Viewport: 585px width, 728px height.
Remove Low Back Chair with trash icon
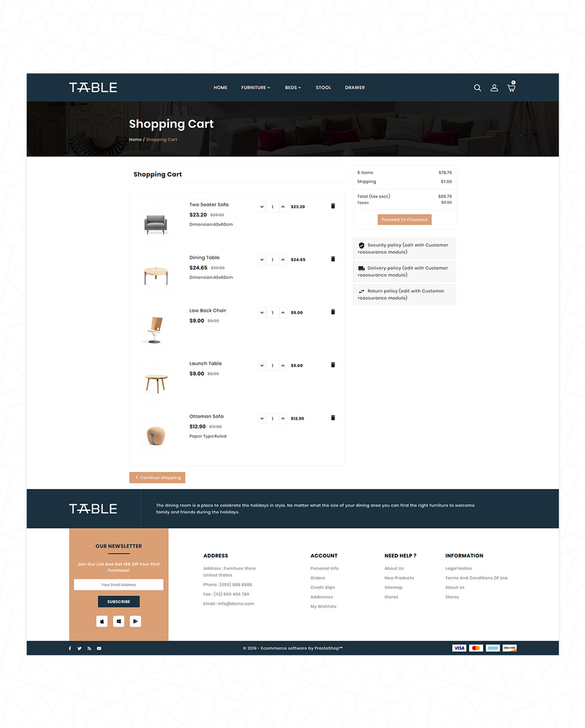point(333,312)
